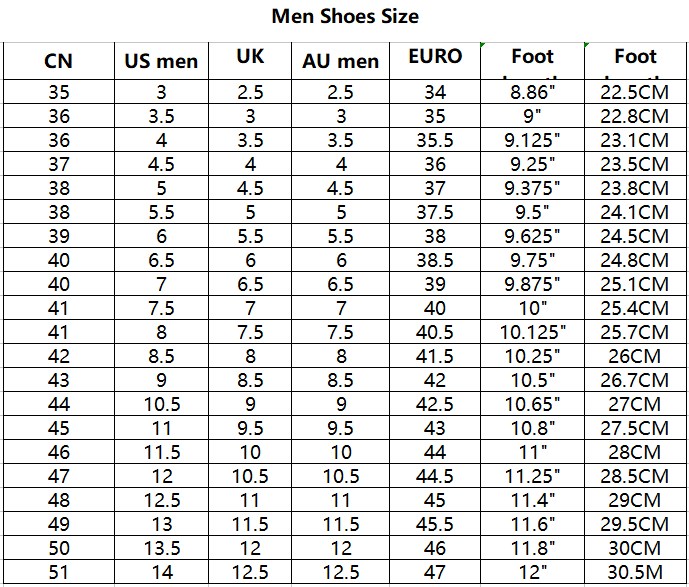
Task: Click the CN 51 cell
Action: pos(59,572)
